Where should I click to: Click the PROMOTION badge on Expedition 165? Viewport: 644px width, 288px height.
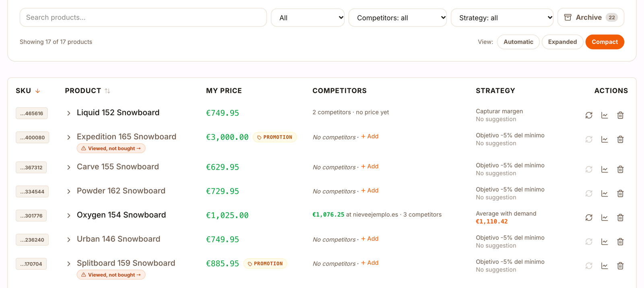point(275,137)
